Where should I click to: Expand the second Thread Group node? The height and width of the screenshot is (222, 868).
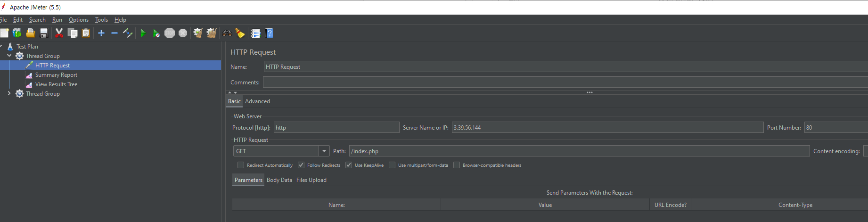(x=9, y=93)
